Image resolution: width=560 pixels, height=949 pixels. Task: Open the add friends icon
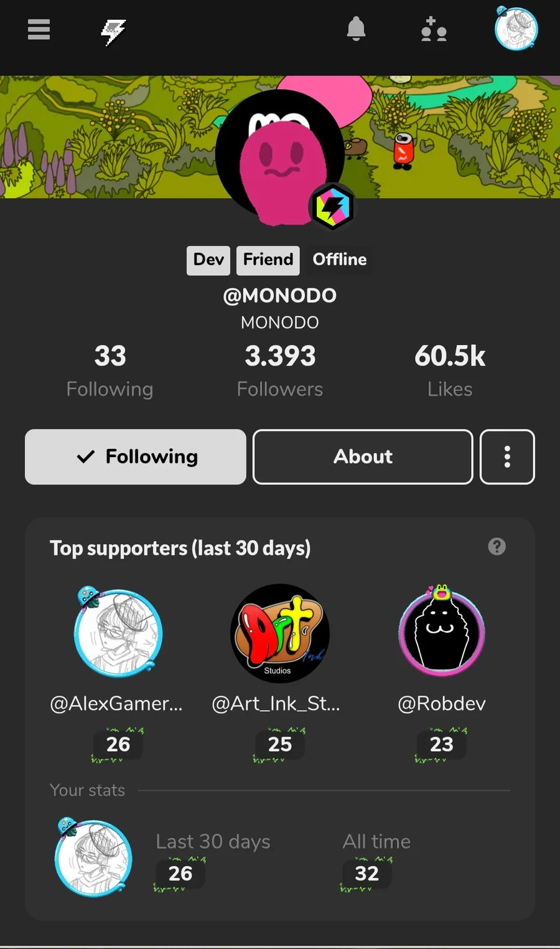pos(434,29)
